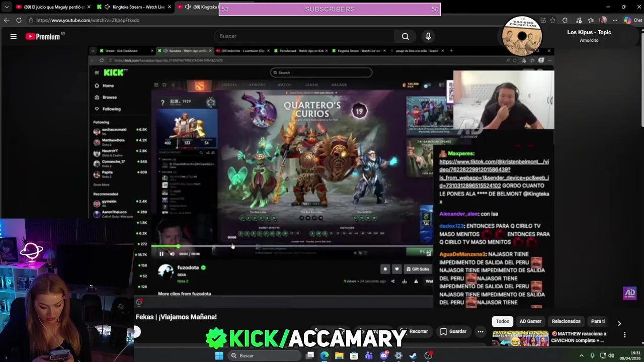The image size is (644, 362).
Task: Save the video with Guardar button
Action: click(x=453, y=331)
